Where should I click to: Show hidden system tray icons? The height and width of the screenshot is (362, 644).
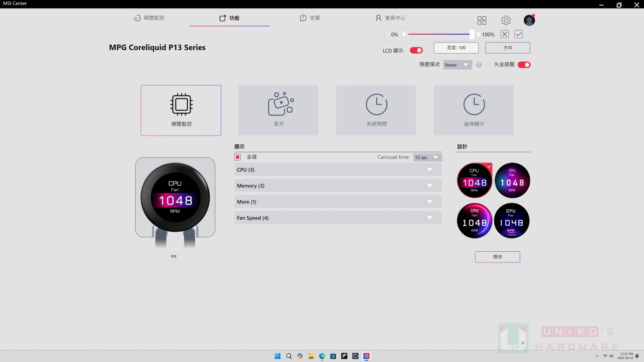pyautogui.click(x=597, y=356)
